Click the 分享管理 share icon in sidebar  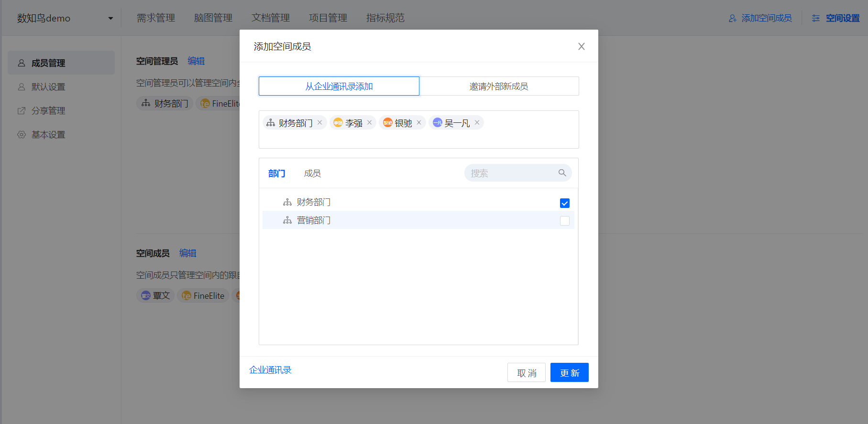coord(22,110)
